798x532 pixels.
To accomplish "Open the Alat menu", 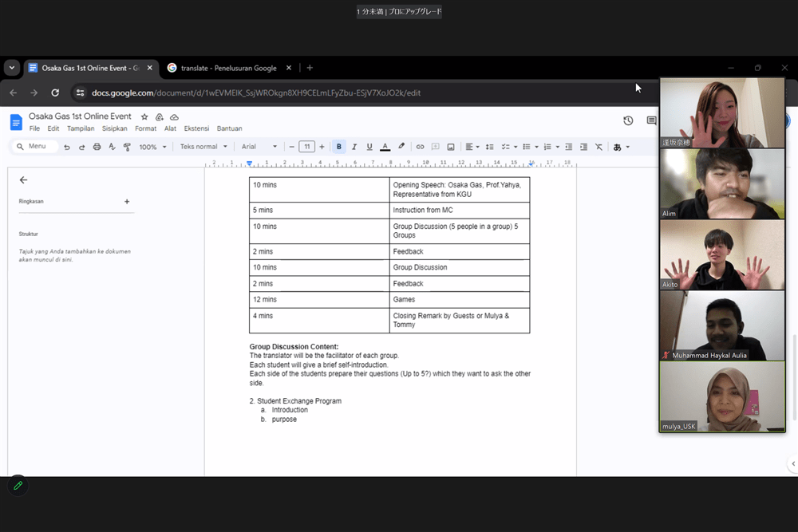I will [x=170, y=128].
